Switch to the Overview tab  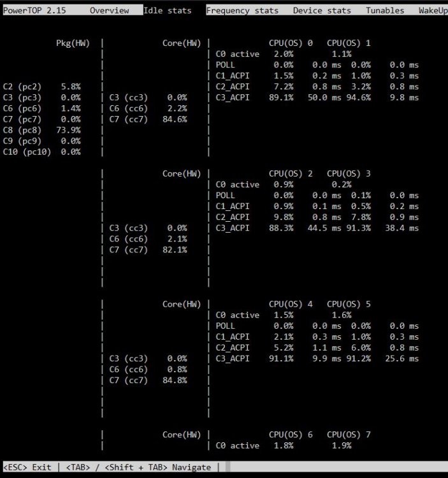(109, 10)
